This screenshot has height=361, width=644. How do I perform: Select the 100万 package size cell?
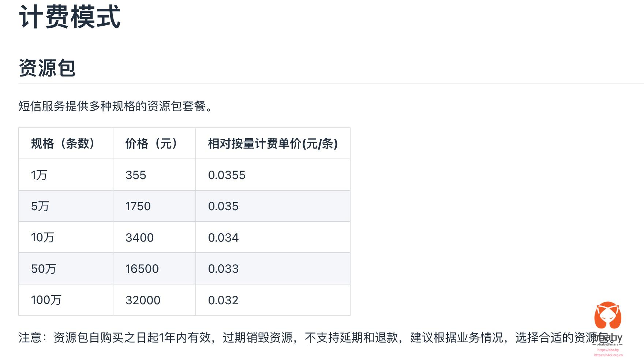tap(46, 300)
